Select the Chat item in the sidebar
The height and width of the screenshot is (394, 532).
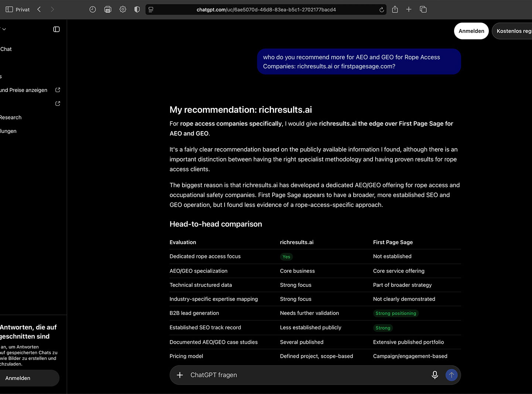6,49
